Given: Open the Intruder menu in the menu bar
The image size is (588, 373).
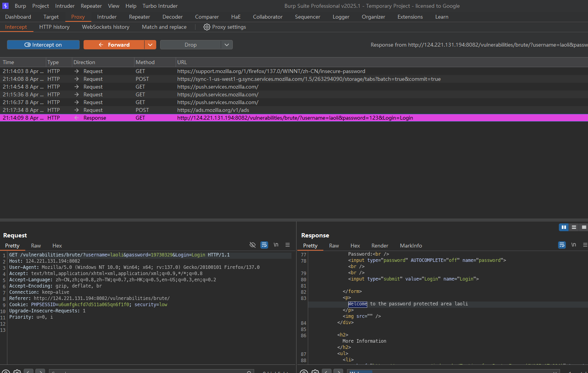Looking at the screenshot, I should (x=65, y=6).
